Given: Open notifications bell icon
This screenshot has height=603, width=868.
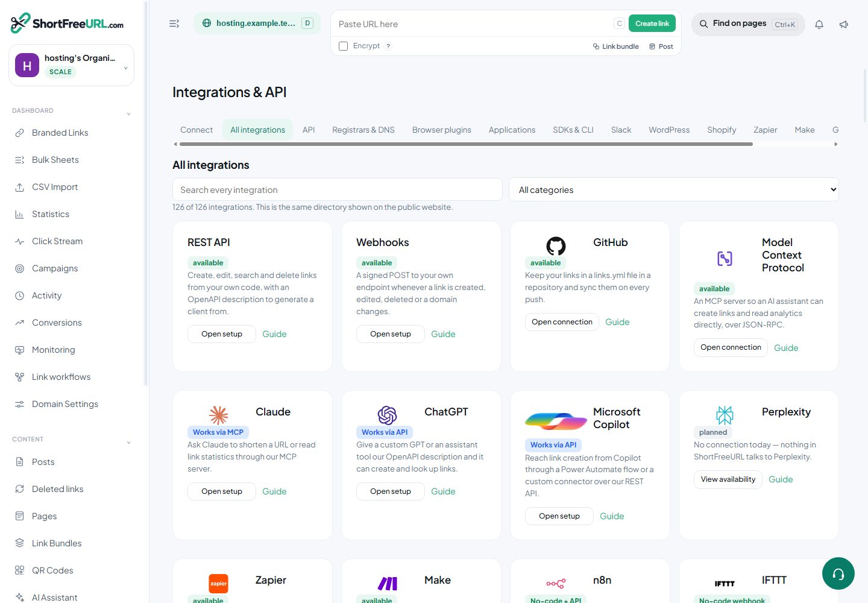Looking at the screenshot, I should pos(819,25).
